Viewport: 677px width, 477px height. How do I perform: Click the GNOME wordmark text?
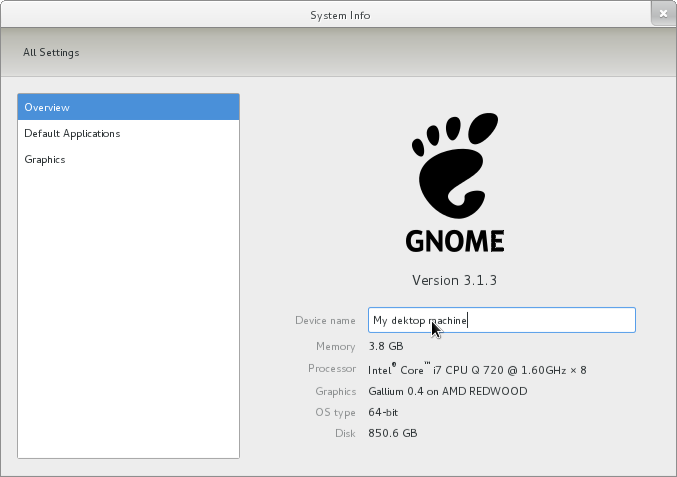coord(455,241)
